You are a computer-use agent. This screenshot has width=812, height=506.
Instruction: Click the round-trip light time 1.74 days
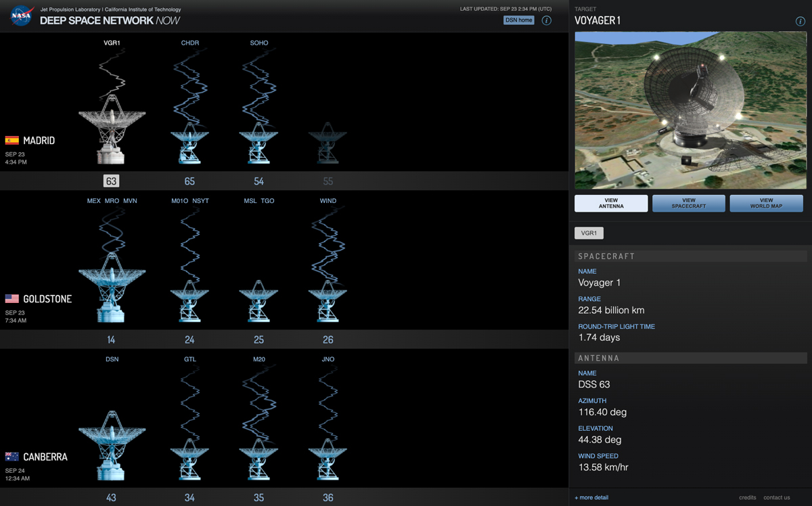(x=600, y=337)
